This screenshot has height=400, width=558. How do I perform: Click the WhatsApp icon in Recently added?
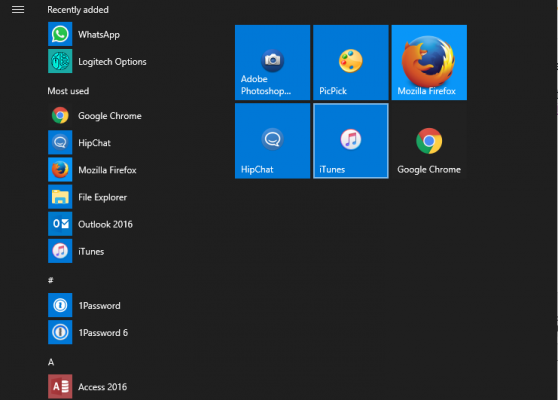60,34
